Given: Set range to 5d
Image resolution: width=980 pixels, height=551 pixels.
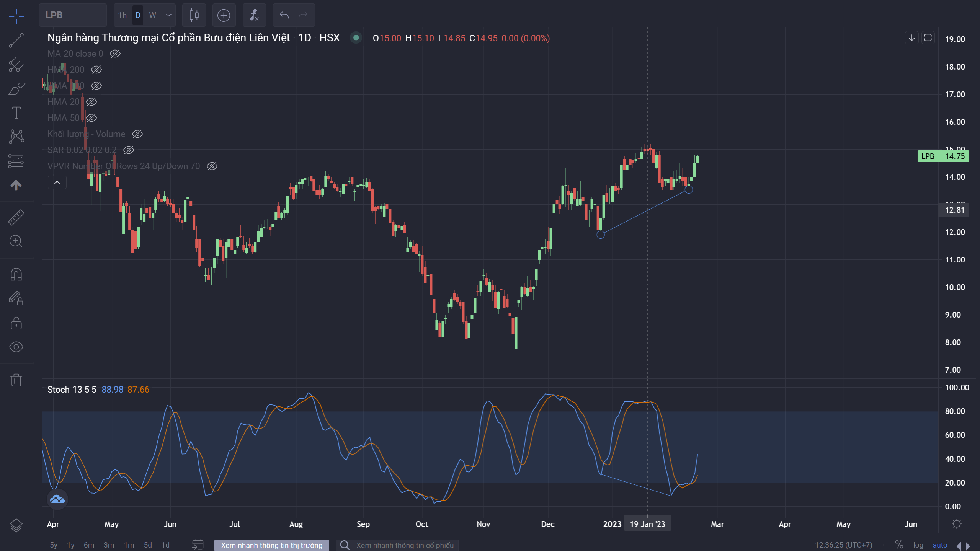Looking at the screenshot, I should click(148, 545).
